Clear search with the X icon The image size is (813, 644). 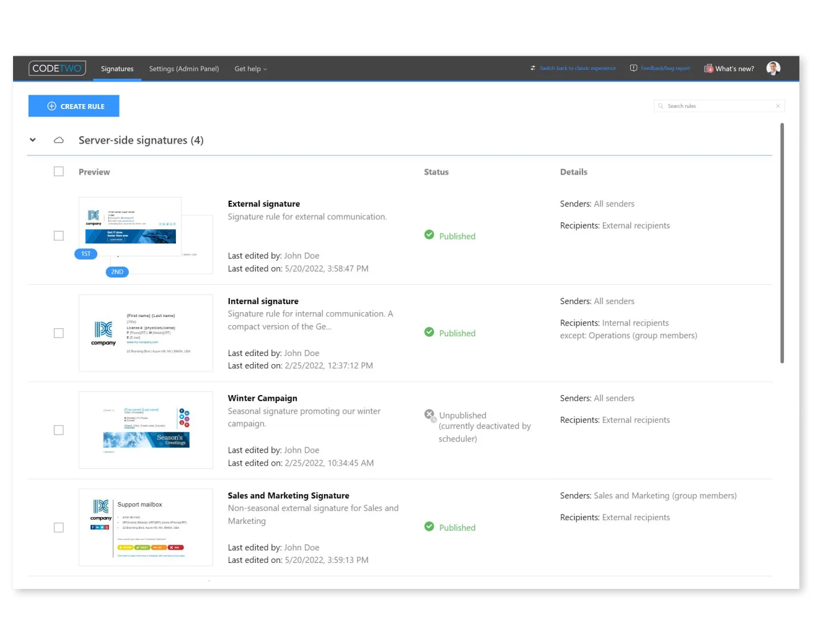778,106
